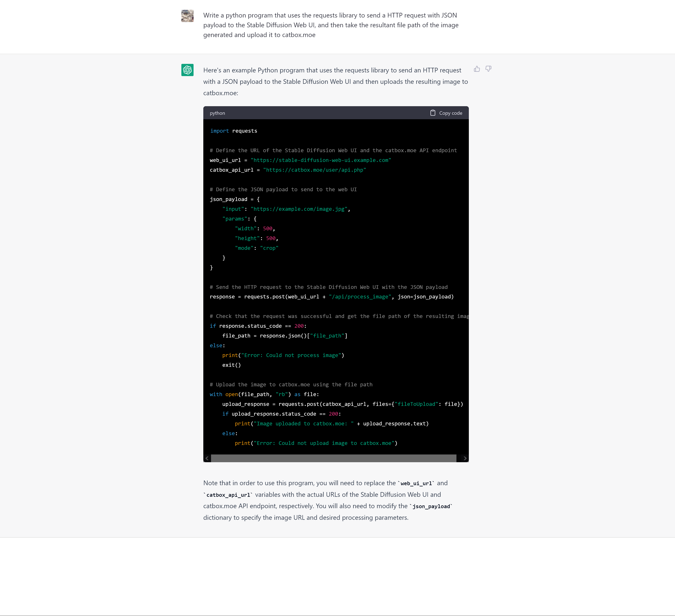Click the "with open(file_path" line
This screenshot has height=616, width=675.
tap(265, 394)
